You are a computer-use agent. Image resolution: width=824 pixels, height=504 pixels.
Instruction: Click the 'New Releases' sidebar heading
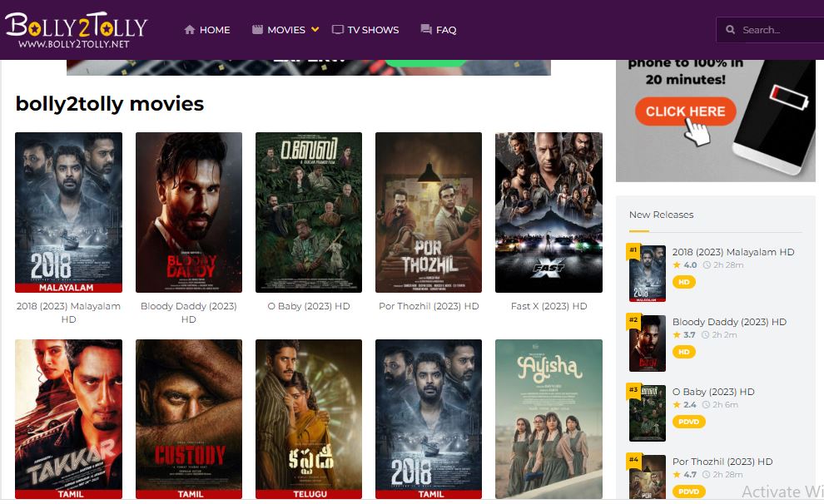(661, 215)
